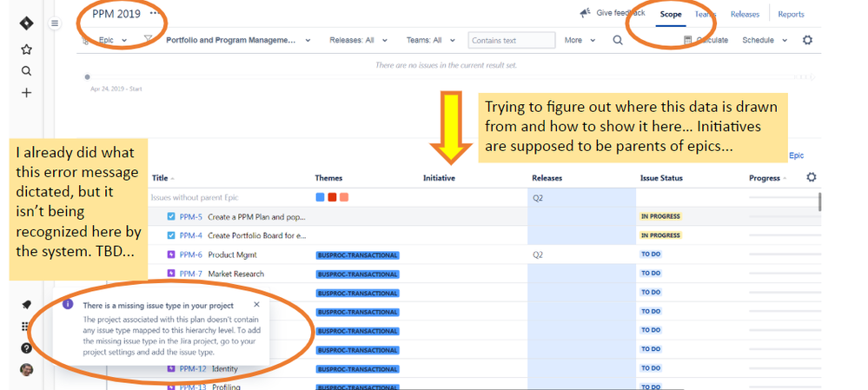
Task: Open the app switcher grid
Action: (x=25, y=327)
